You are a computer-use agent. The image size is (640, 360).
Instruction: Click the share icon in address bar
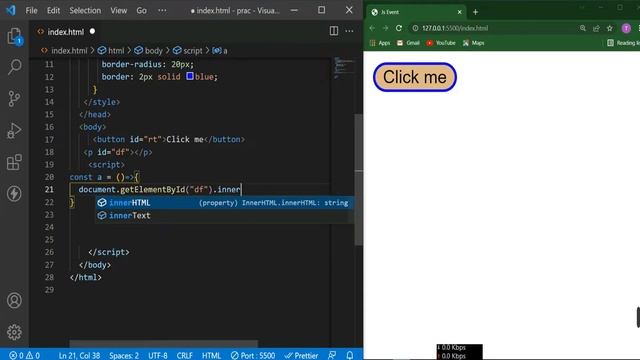coord(596,28)
